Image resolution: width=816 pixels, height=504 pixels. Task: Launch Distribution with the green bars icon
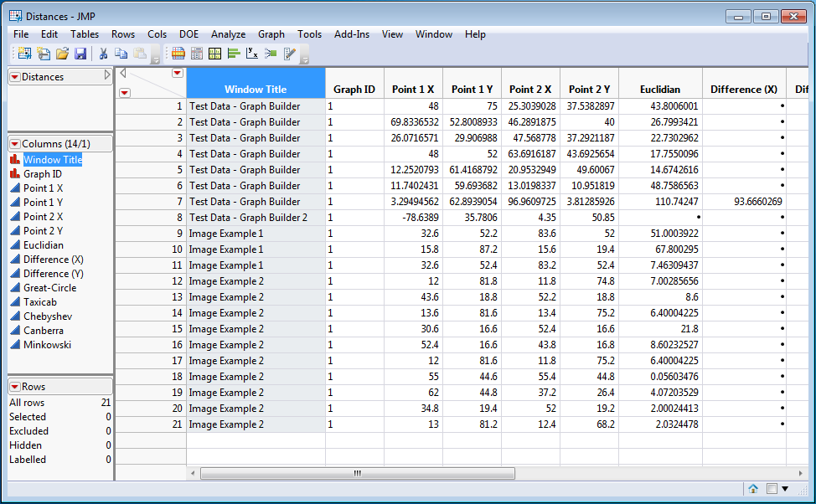tap(233, 54)
